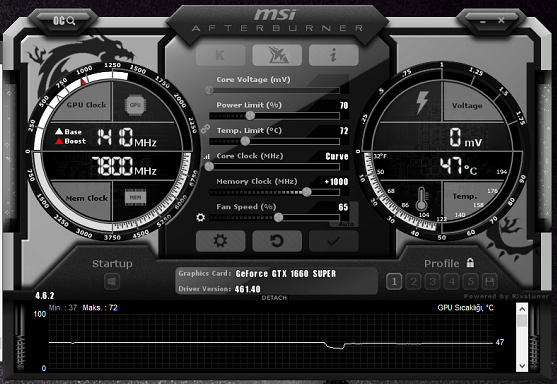Adjust the Temp. Limit slider handle
The image size is (557, 384).
245,141
